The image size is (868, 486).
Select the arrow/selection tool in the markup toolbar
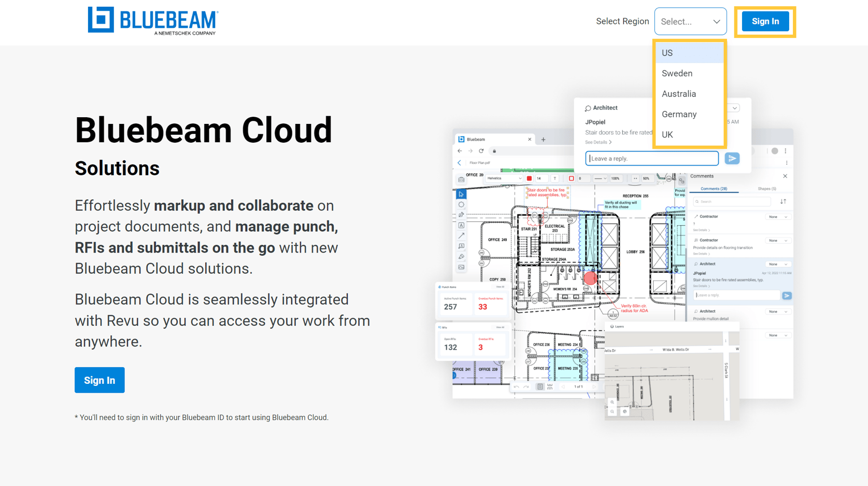pos(461,195)
